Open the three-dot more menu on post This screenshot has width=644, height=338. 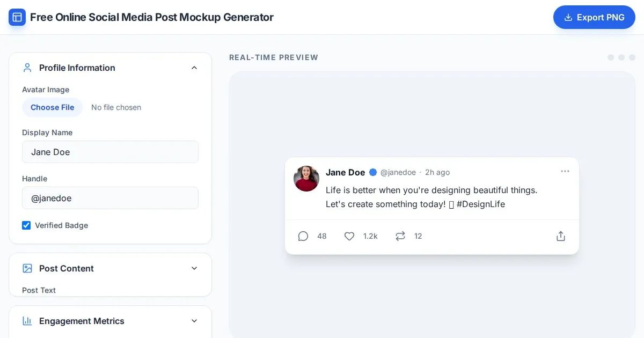[x=565, y=171]
